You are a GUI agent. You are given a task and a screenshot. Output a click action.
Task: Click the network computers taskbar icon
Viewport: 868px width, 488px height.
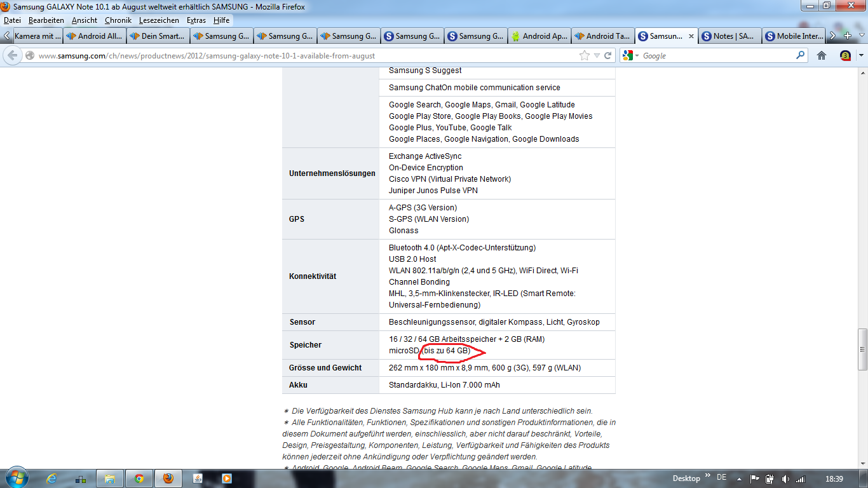pos(81,478)
